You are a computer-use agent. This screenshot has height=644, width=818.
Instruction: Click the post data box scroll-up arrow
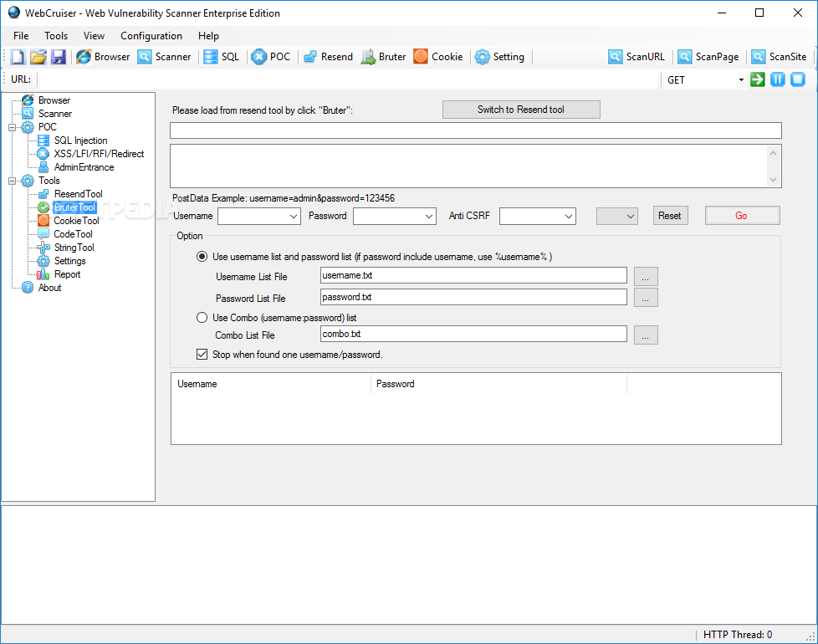(773, 153)
